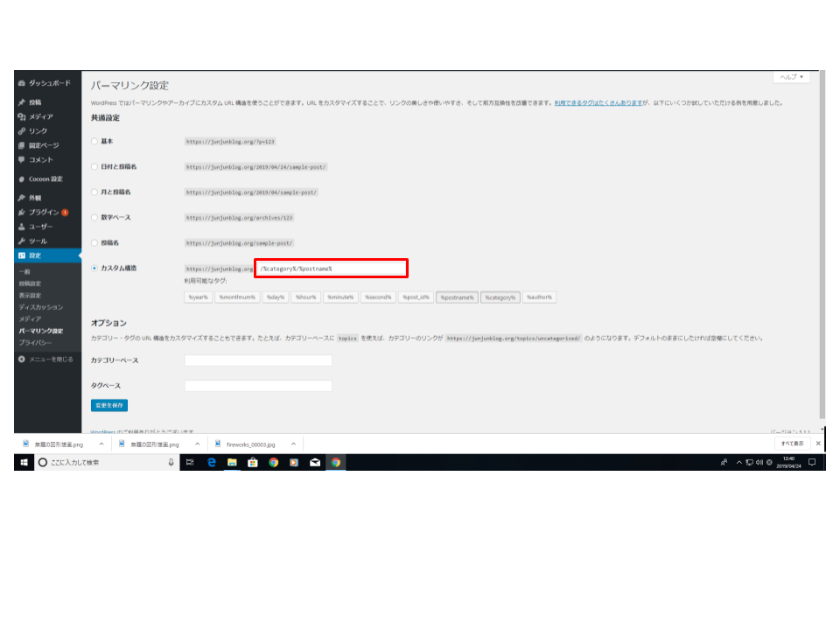Open Task View in the taskbar
Viewport: 840px width, 630px height.
tap(190, 462)
